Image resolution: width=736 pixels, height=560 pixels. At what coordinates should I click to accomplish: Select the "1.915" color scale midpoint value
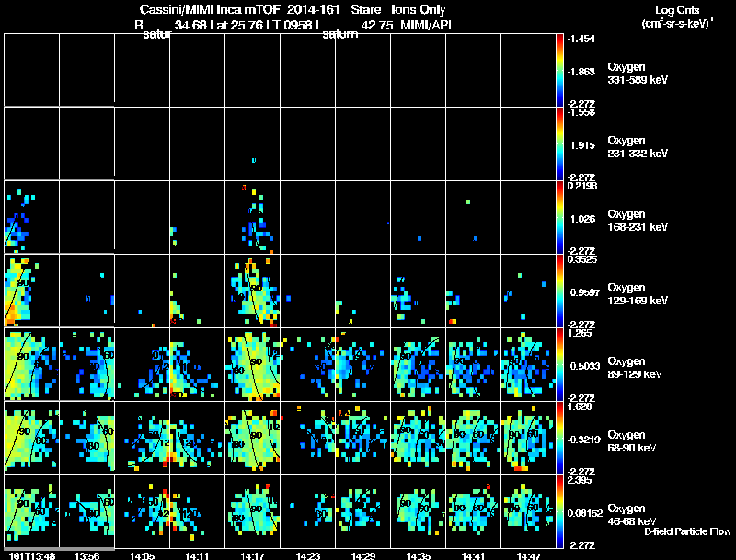(582, 145)
